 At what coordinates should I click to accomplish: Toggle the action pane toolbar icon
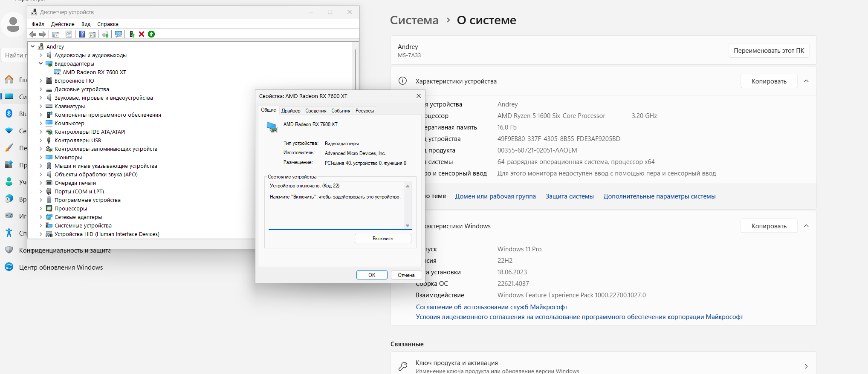click(x=92, y=34)
